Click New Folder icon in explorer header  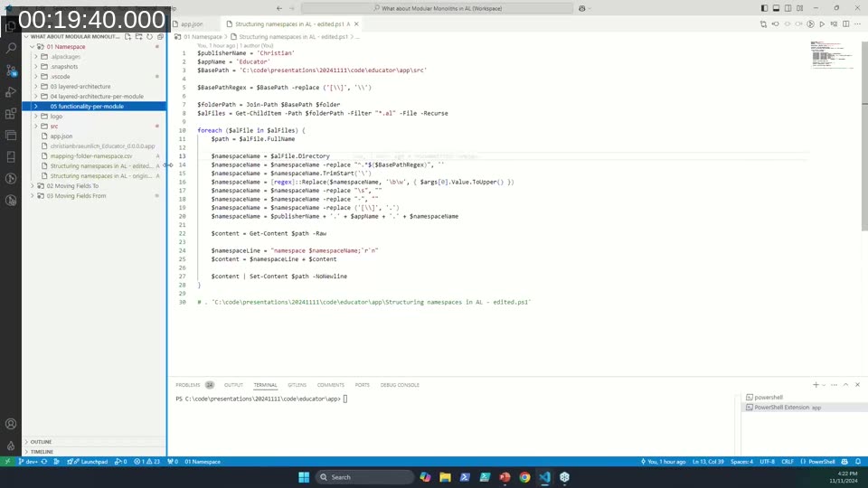click(139, 36)
